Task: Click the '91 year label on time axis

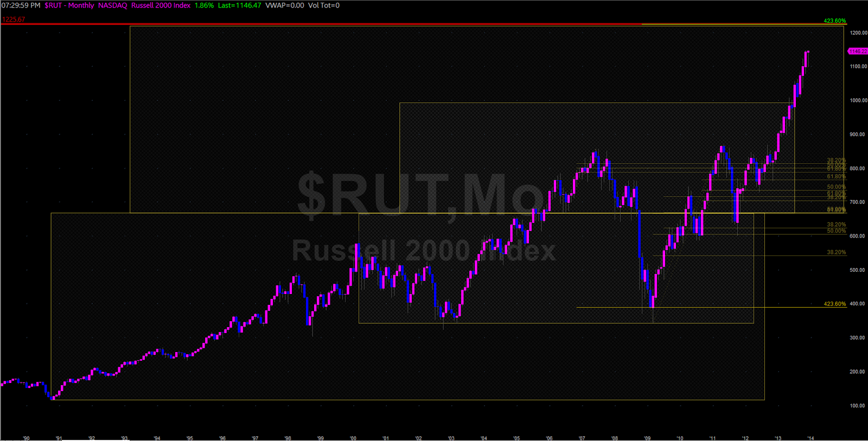Action: [59, 438]
